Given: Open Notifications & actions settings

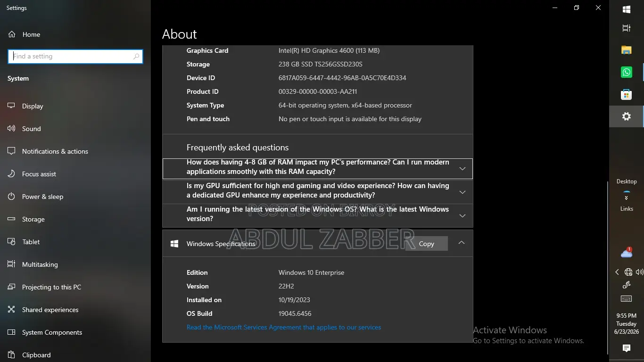Looking at the screenshot, I should pyautogui.click(x=75, y=151).
